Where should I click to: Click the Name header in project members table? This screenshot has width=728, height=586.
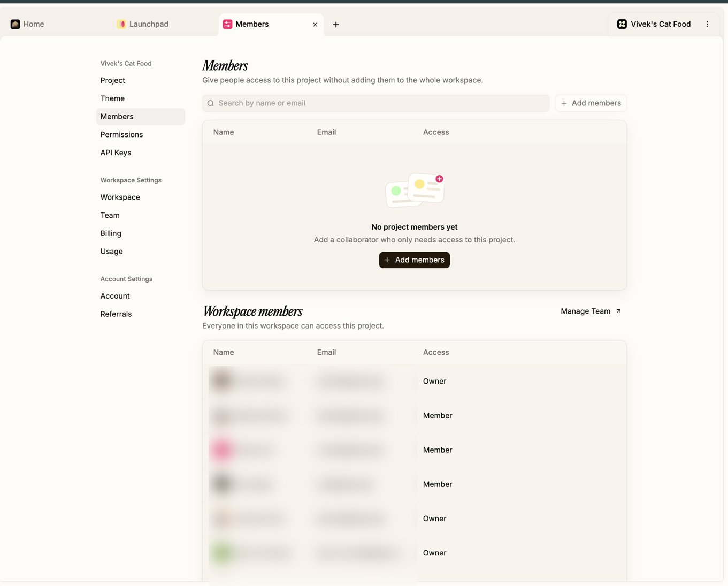coord(224,132)
